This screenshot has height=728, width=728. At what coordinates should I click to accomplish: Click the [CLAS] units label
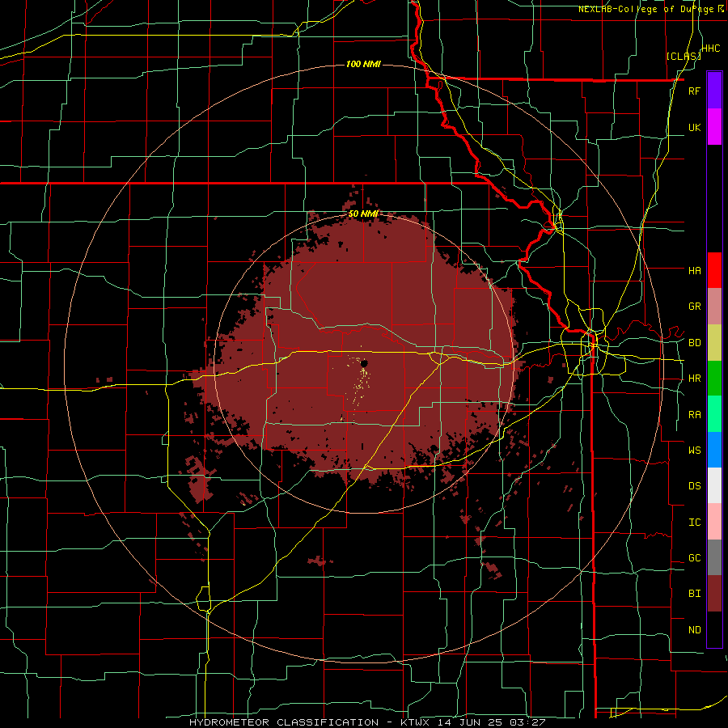[x=684, y=56]
